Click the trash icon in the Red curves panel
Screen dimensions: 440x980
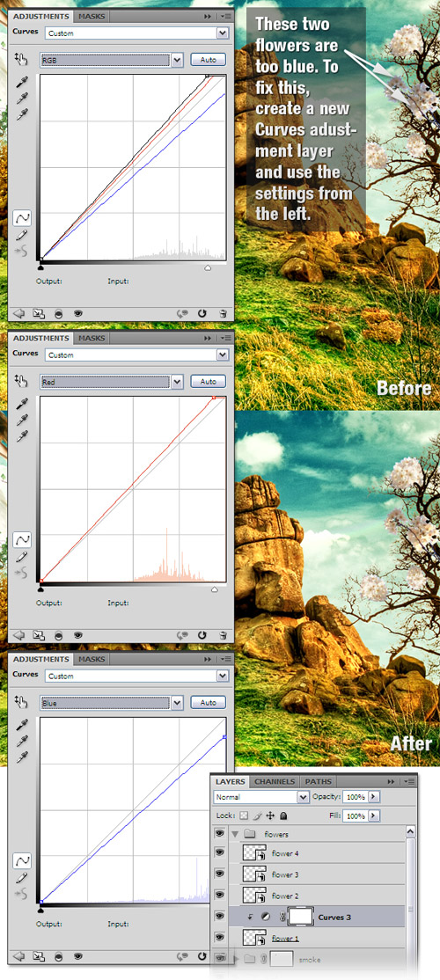click(224, 635)
